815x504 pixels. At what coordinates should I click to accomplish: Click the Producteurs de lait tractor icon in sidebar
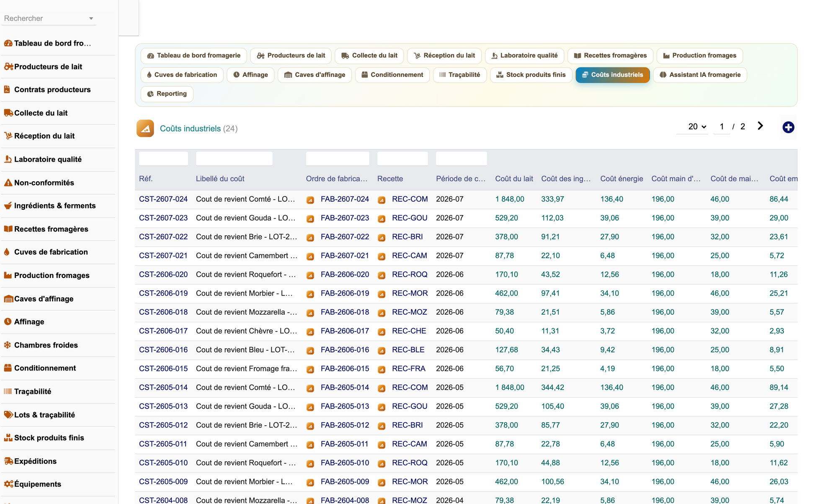tap(8, 67)
